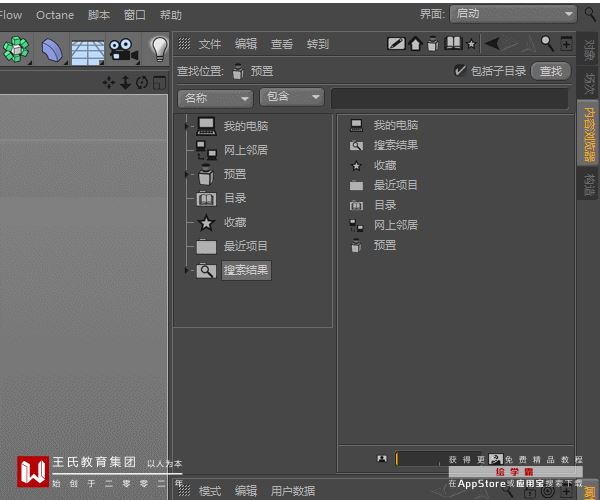Open the 名称 search criterion dropdown

point(215,99)
